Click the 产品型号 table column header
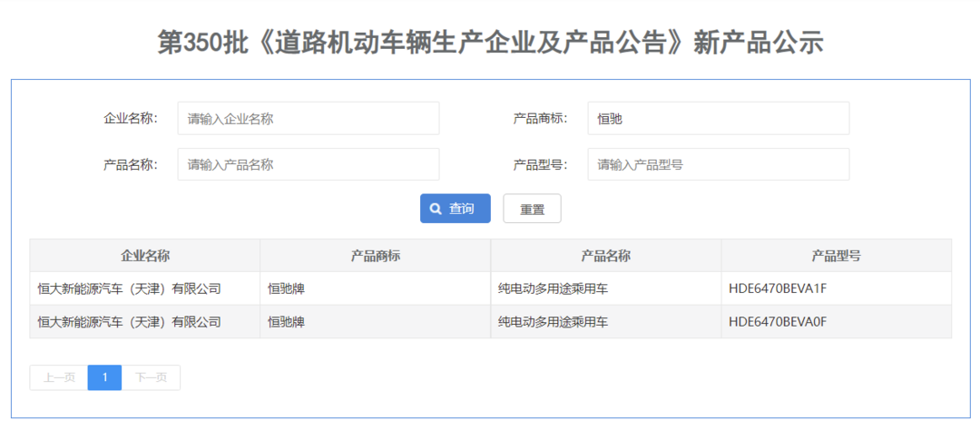 837,256
